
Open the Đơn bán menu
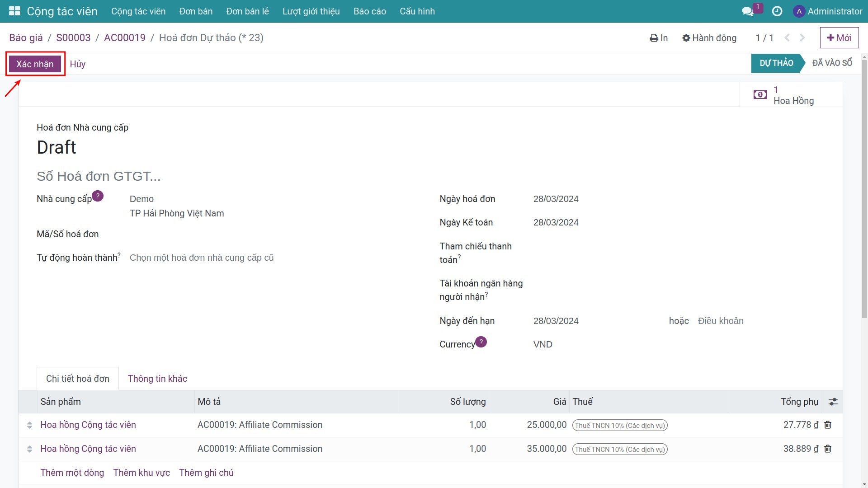[196, 11]
